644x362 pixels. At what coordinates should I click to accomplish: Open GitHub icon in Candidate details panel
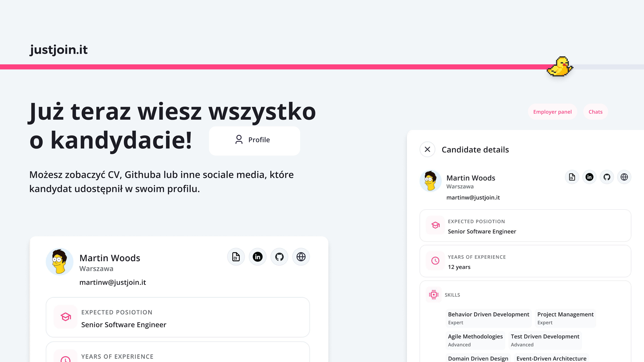click(x=607, y=177)
